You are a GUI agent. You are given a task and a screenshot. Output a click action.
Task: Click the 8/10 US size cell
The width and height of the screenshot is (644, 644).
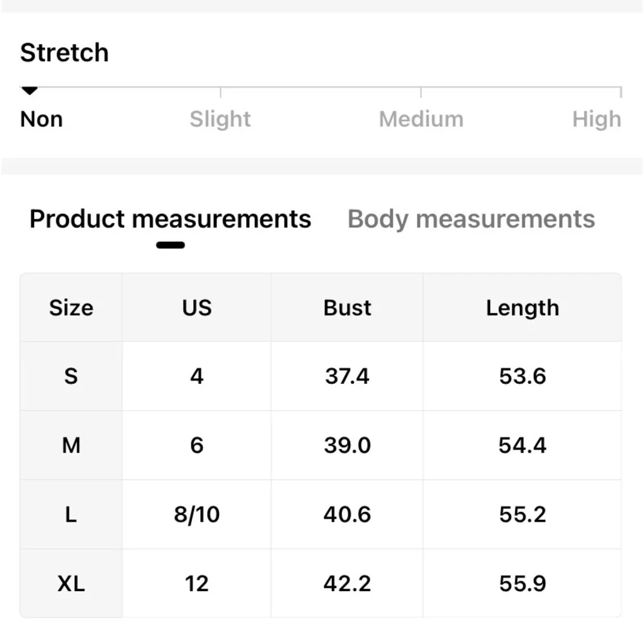[x=196, y=515]
